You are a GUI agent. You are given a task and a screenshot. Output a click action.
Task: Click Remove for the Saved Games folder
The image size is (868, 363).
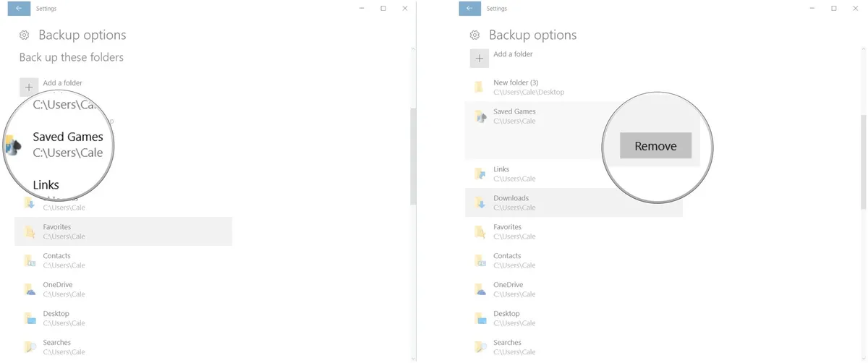(655, 145)
